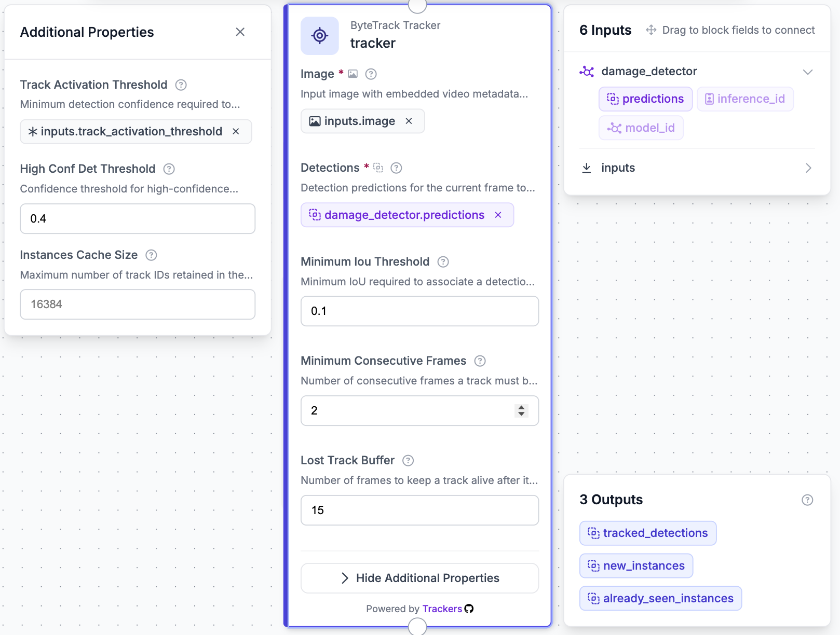The image size is (840, 635).
Task: Select the already_seen_instances output
Action: 660,598
